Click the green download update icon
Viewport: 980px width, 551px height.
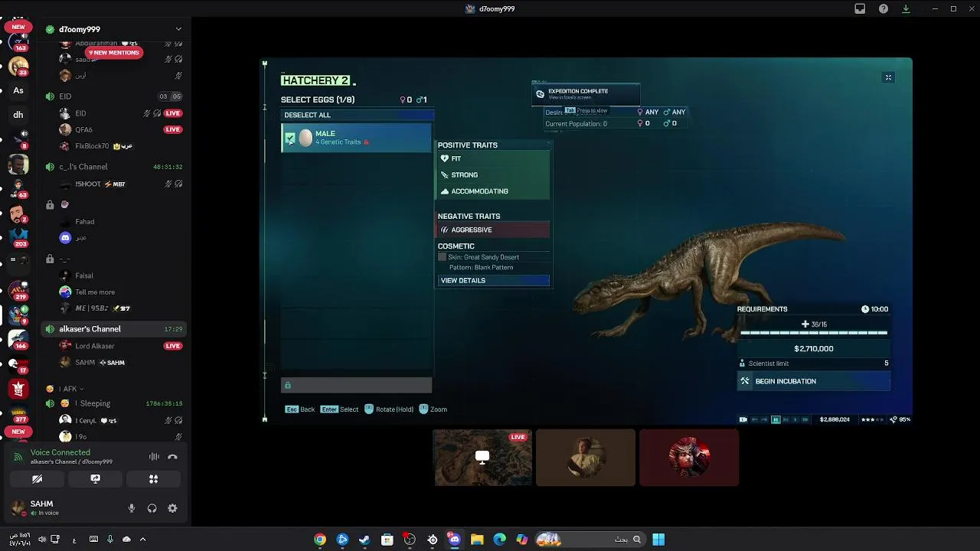[906, 8]
